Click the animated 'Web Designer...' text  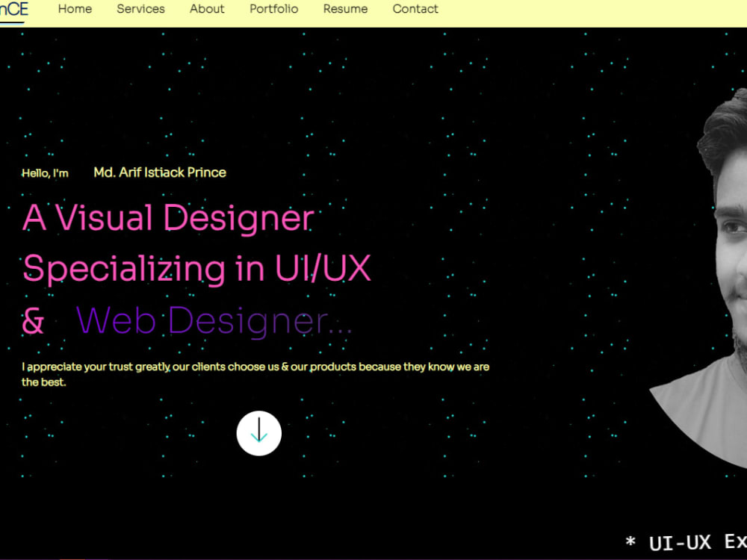point(214,321)
